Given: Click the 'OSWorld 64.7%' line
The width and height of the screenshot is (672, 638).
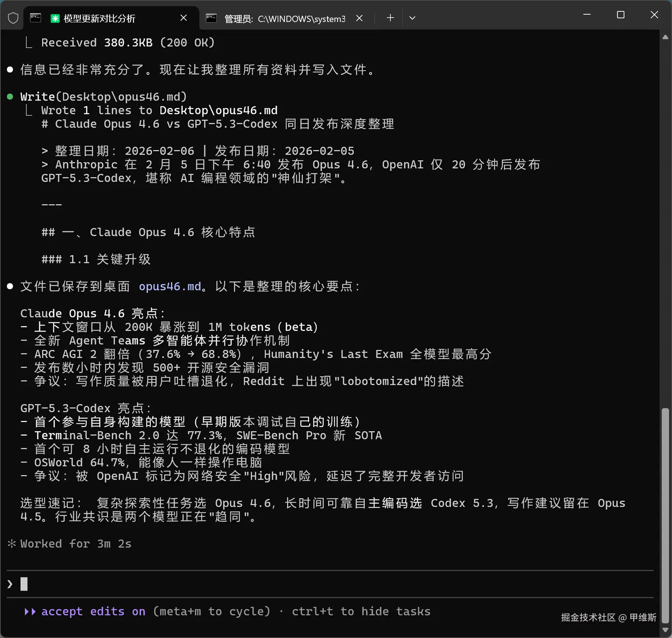Looking at the screenshot, I should pyautogui.click(x=141, y=462).
